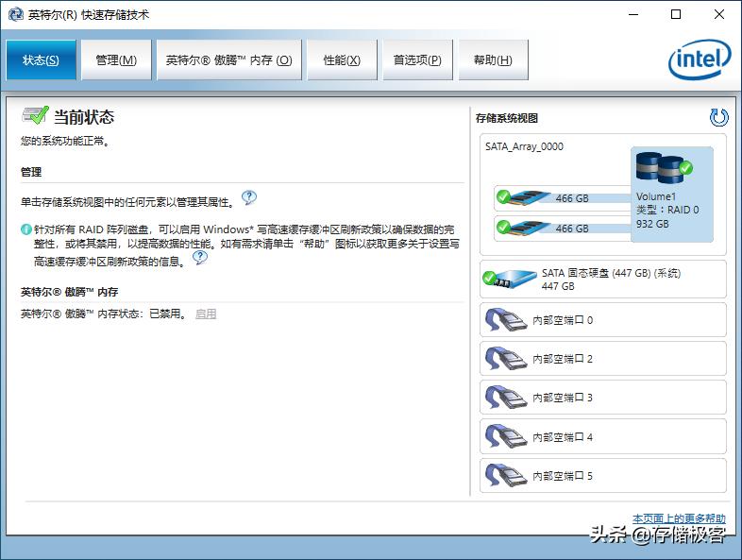Image resolution: width=742 pixels, height=560 pixels.
Task: Refresh the storage system view
Action: click(718, 117)
